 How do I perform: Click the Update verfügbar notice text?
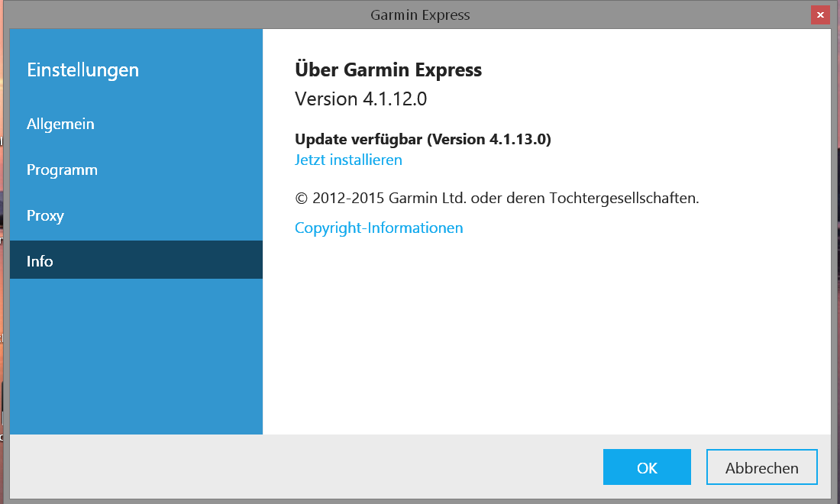click(422, 139)
